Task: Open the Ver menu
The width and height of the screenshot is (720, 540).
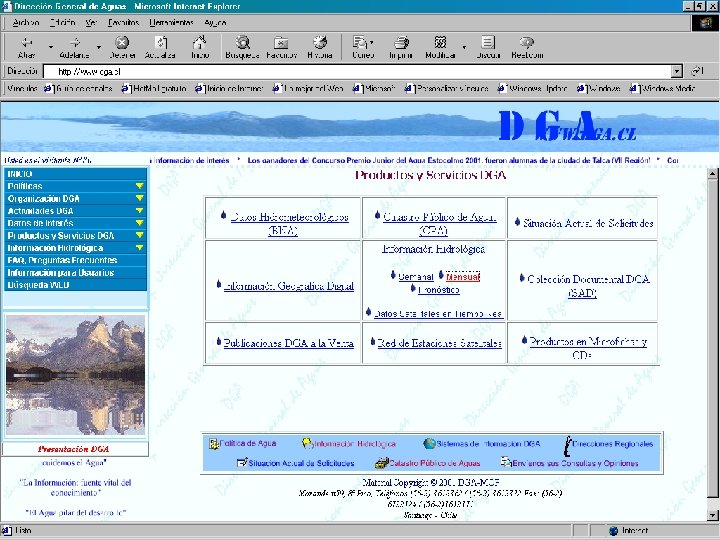Action: (x=91, y=22)
